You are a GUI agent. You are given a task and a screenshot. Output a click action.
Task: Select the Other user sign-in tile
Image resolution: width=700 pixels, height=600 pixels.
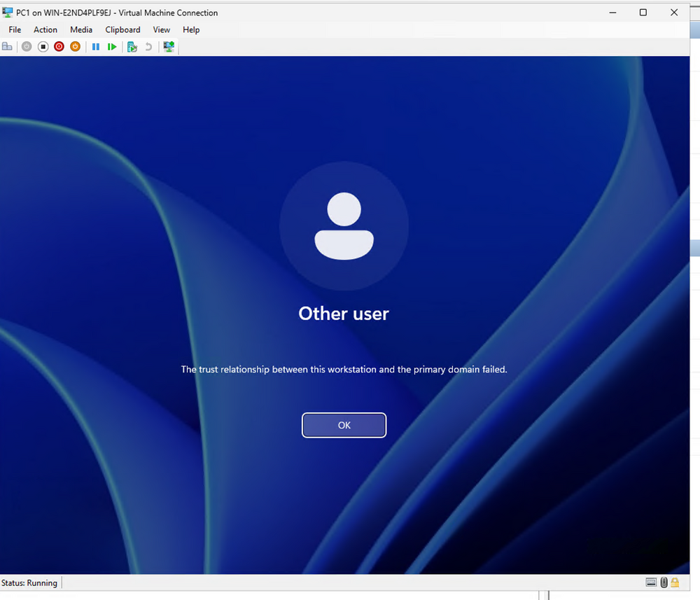coord(344,225)
